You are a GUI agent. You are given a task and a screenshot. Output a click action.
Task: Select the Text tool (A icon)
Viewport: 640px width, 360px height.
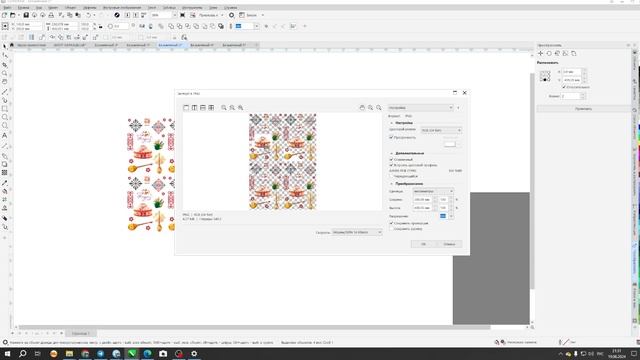tap(4, 136)
